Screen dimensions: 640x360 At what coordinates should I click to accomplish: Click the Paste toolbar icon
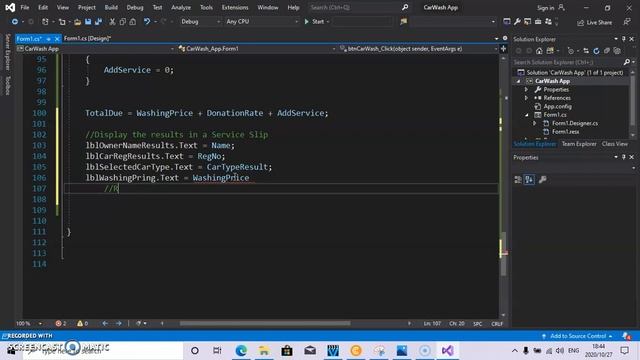point(133,22)
